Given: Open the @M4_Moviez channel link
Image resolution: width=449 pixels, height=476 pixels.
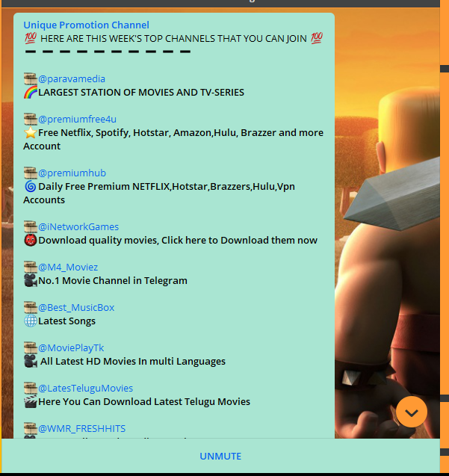Looking at the screenshot, I should pyautogui.click(x=68, y=268).
